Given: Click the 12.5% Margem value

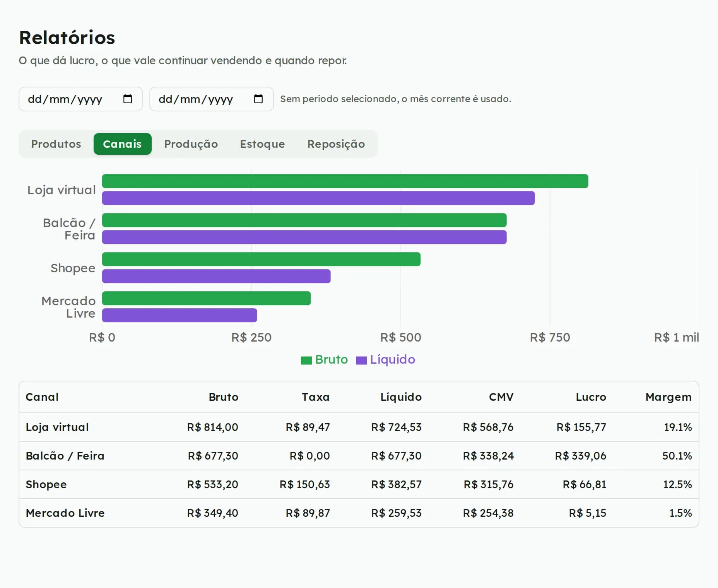Looking at the screenshot, I should click(x=678, y=484).
